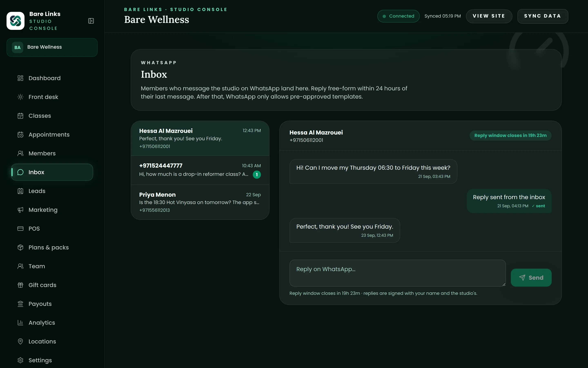This screenshot has width=588, height=368.
Task: Go to Payouts
Action: pyautogui.click(x=52, y=304)
